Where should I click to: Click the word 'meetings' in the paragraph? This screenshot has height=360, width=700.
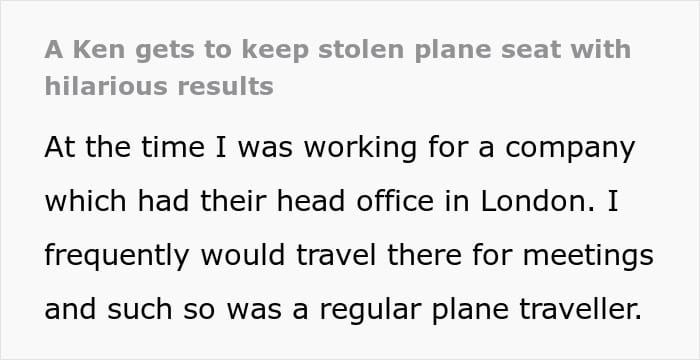[588, 256]
